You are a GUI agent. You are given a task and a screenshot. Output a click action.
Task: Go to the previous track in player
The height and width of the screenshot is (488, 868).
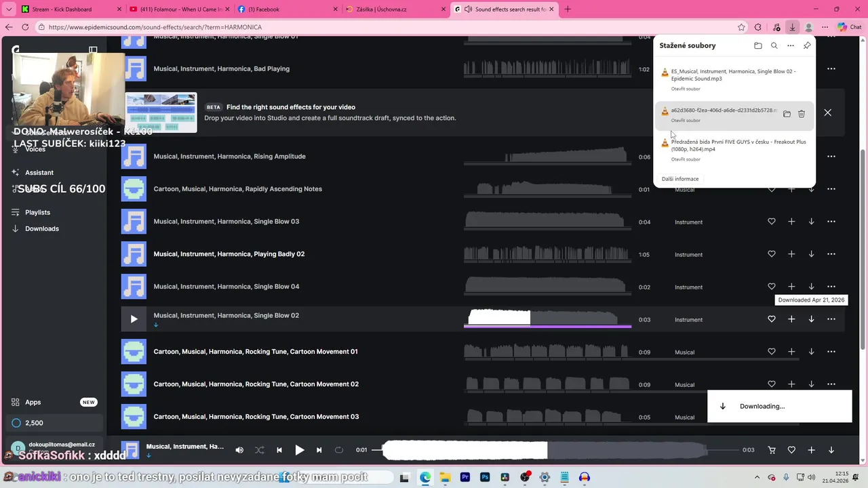pyautogui.click(x=279, y=450)
